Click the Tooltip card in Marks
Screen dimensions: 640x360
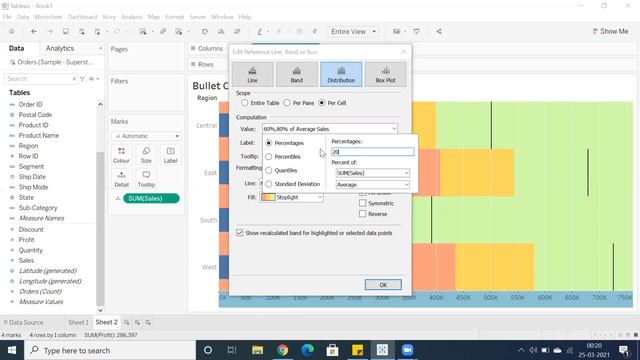point(146,180)
